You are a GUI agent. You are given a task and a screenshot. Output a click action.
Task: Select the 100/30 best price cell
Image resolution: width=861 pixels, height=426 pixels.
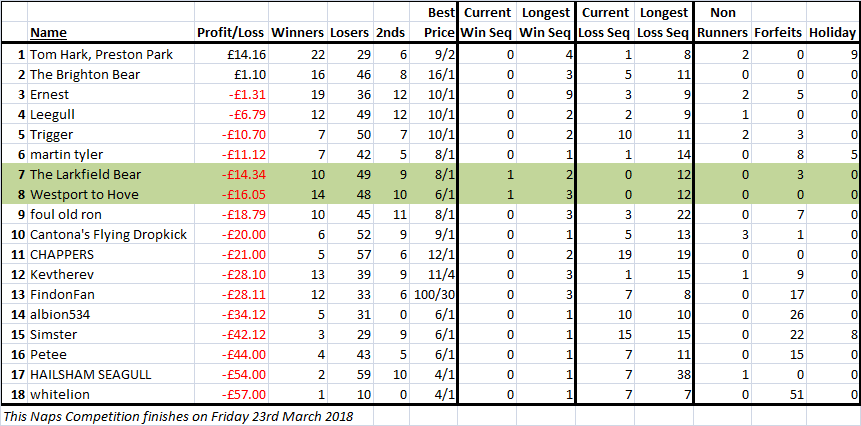(x=437, y=295)
